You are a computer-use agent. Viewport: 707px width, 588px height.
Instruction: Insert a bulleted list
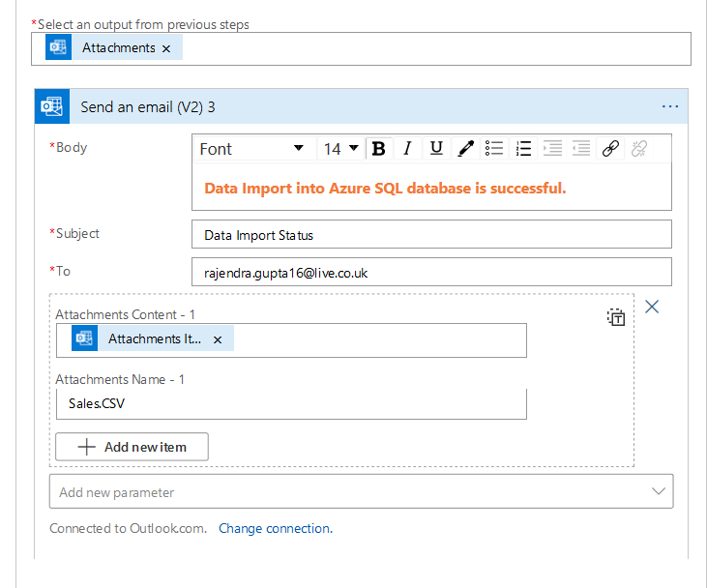(x=494, y=149)
